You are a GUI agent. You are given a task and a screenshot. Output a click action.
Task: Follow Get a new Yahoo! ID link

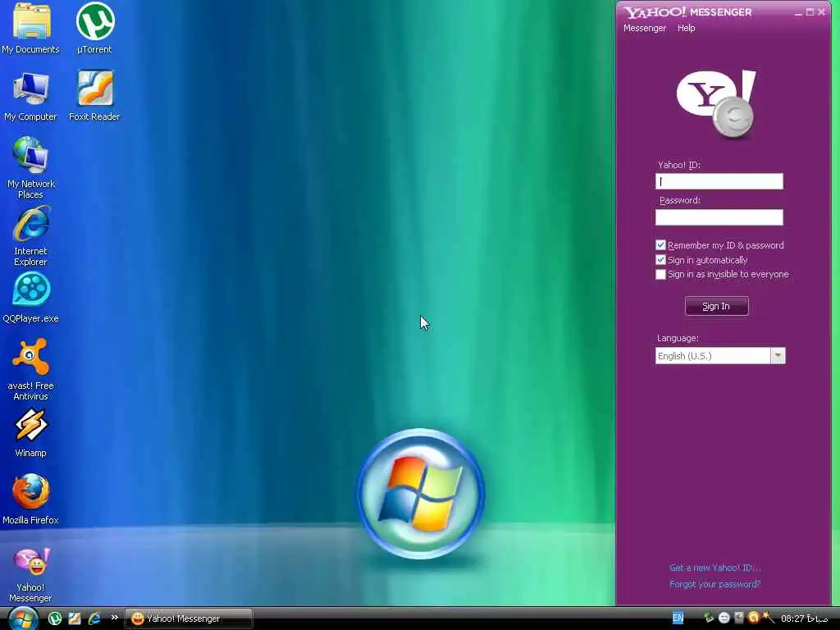click(x=715, y=568)
